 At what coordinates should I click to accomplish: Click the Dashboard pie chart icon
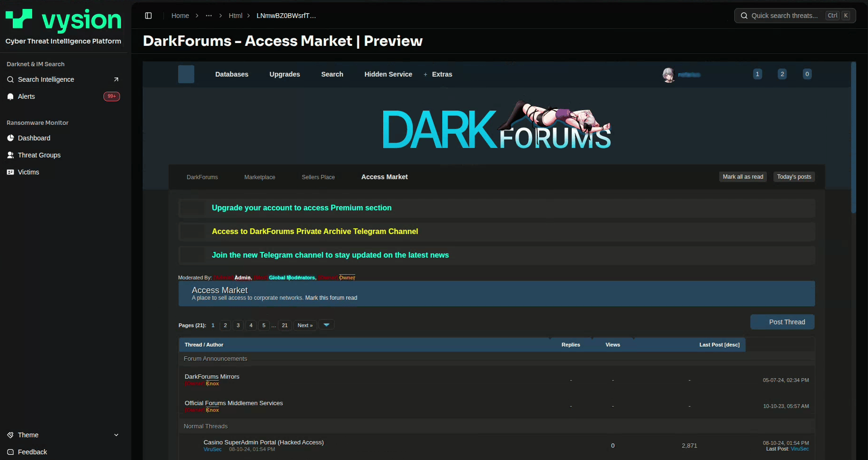(10, 138)
